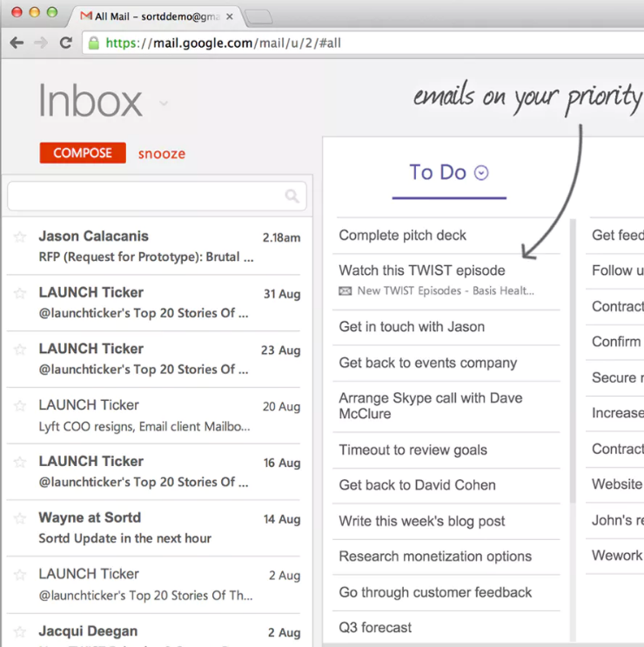Open the Jacqui Deegan email

coord(153,631)
